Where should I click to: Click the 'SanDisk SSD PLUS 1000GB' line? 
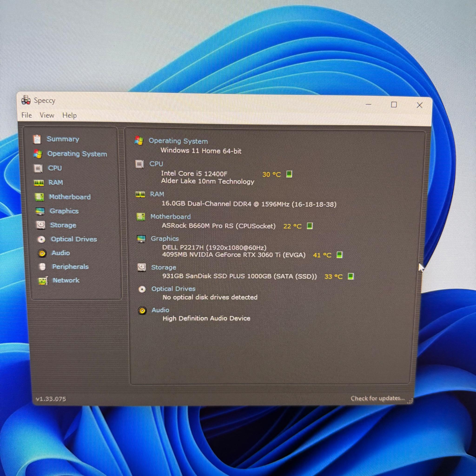coord(240,276)
